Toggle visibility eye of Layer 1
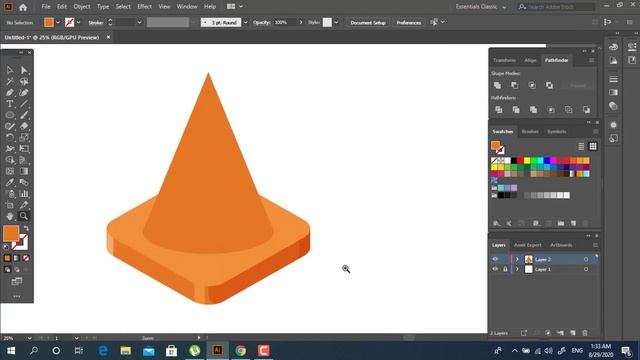 [495, 269]
